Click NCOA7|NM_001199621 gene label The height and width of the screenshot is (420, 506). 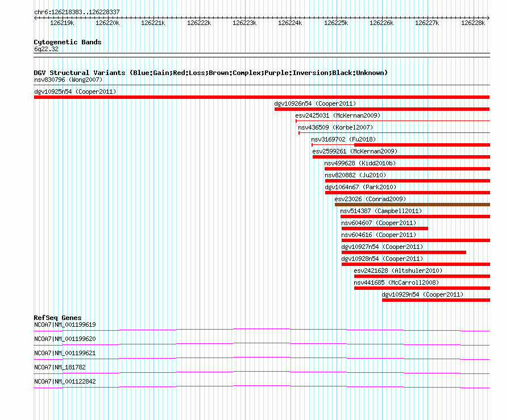click(x=65, y=354)
